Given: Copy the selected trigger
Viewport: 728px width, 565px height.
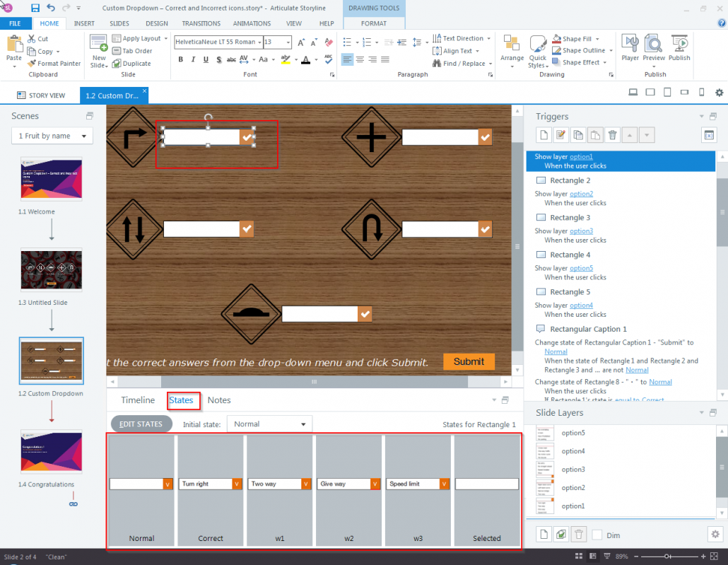Looking at the screenshot, I should 577,134.
